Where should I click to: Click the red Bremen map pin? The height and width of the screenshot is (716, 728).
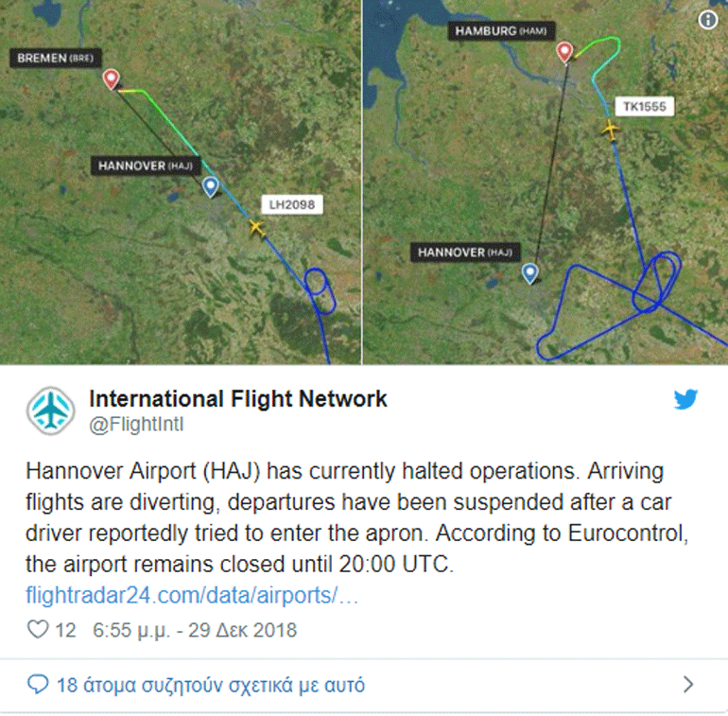pos(112,79)
